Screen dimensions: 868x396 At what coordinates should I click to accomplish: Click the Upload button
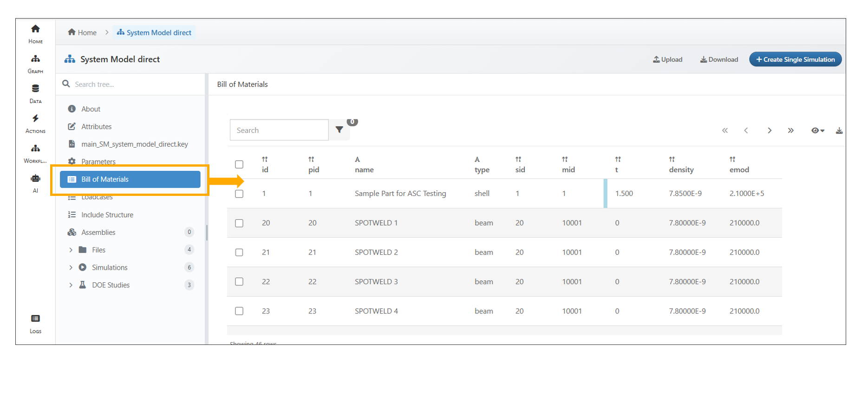click(667, 59)
